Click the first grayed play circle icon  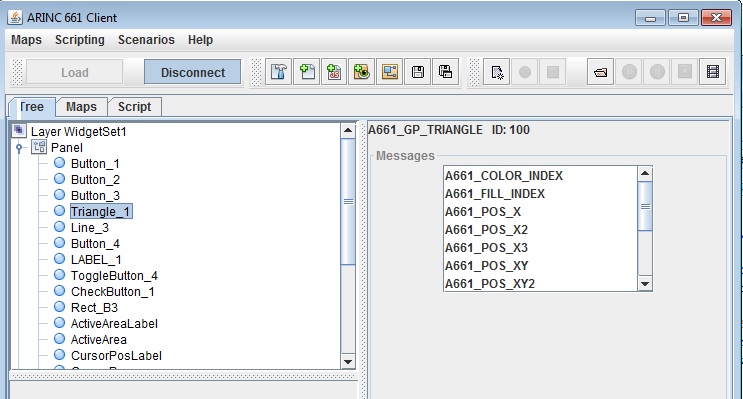[629, 72]
